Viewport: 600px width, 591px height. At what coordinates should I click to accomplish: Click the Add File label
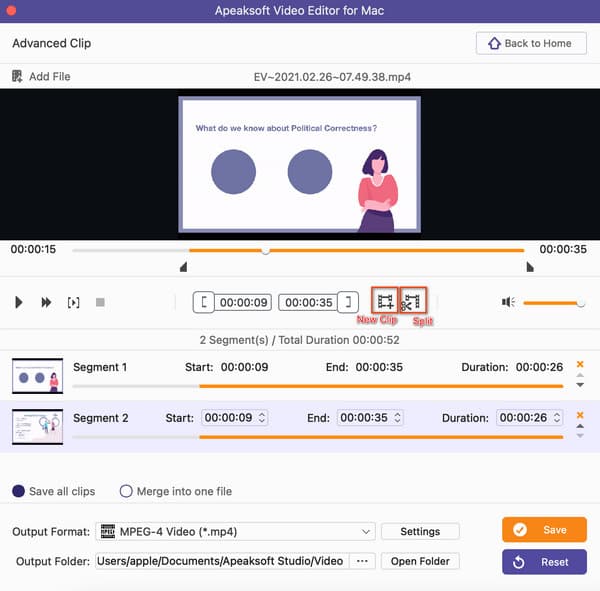pos(50,77)
